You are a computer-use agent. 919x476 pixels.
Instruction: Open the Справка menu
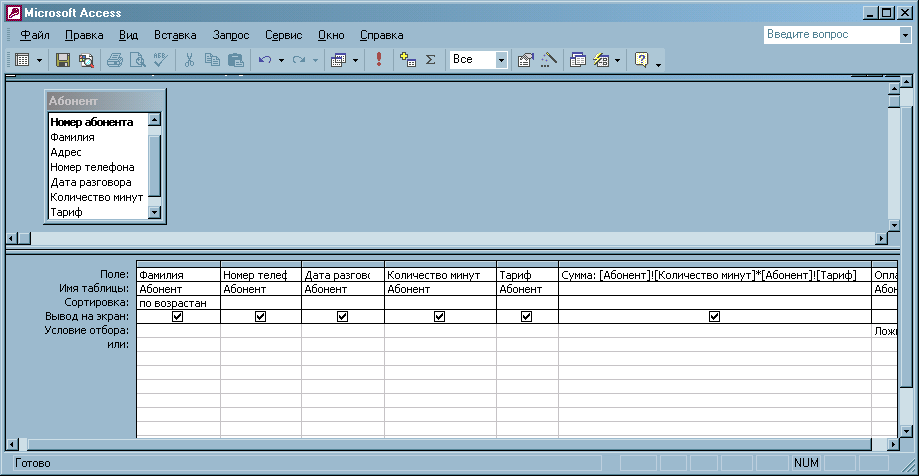[x=382, y=35]
